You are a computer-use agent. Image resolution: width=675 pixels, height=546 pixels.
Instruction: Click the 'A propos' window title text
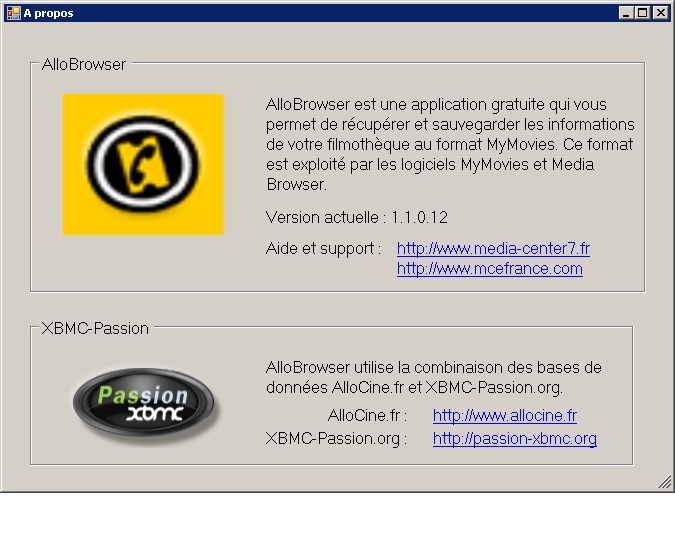tap(48, 13)
